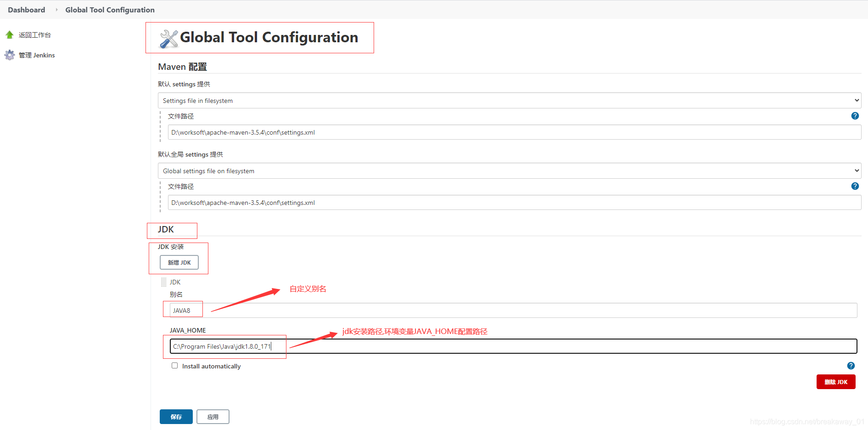The height and width of the screenshot is (430, 868).
Task: Click the 新增 JDK button
Action: coord(179,262)
